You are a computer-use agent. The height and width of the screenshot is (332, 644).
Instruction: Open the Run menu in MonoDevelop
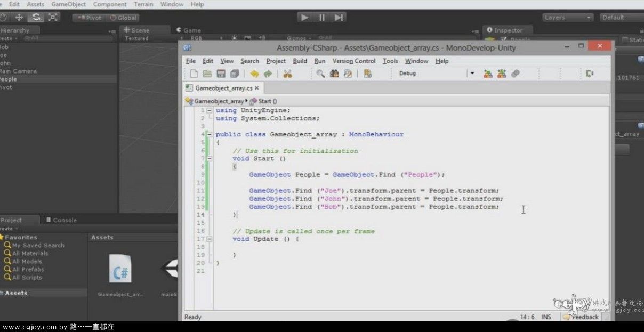coord(320,61)
